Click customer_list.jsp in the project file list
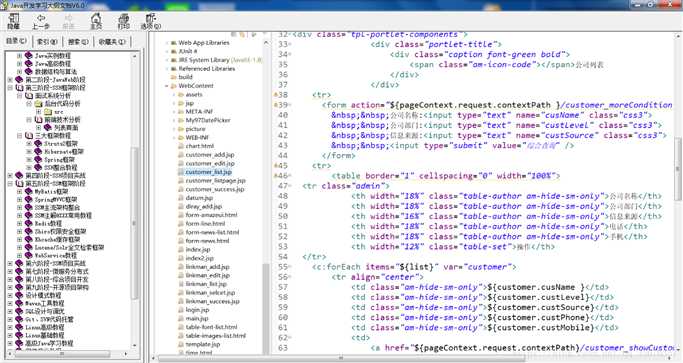The height and width of the screenshot is (363, 683). (208, 172)
